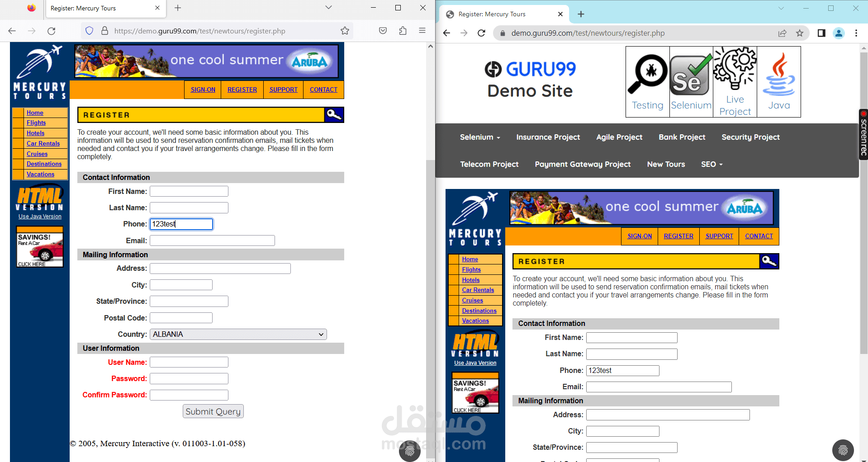This screenshot has width=868, height=462.
Task: Click Mercury Tours logo in Firefox
Action: click(x=40, y=72)
